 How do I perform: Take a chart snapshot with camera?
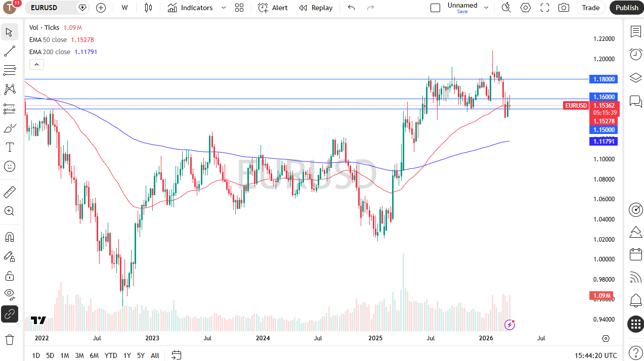pyautogui.click(x=564, y=8)
